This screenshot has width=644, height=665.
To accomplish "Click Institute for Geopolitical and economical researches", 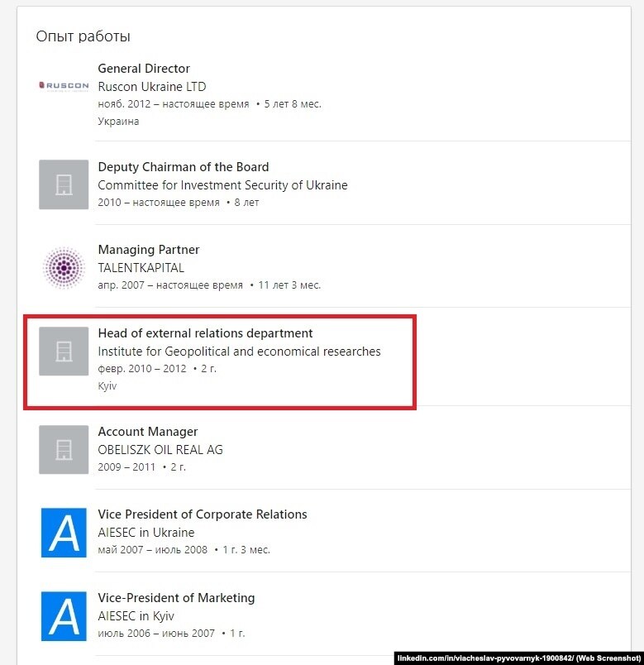I will point(239,352).
